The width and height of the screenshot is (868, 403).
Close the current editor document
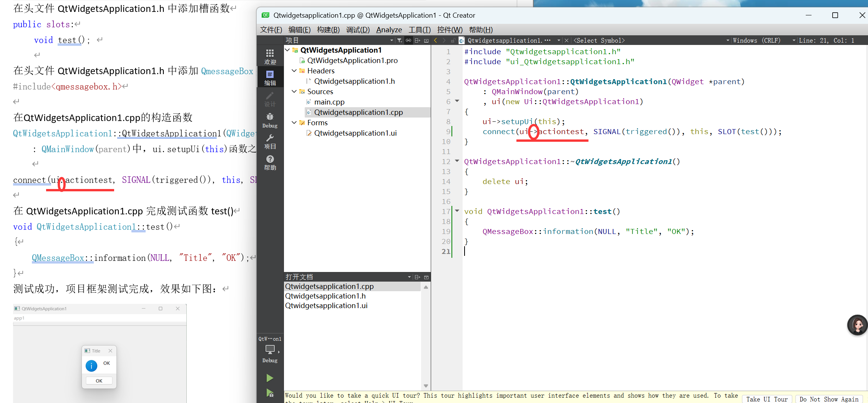pos(566,40)
